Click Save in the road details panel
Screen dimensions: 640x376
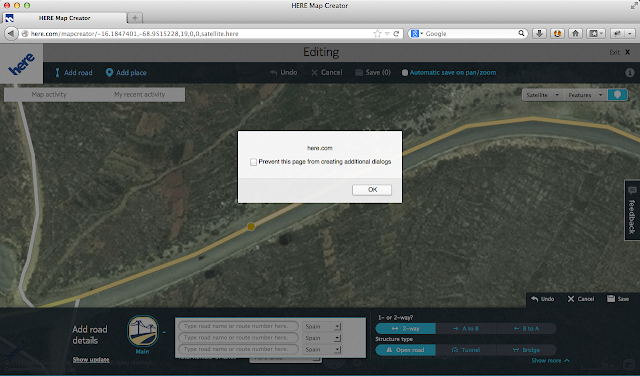point(618,299)
